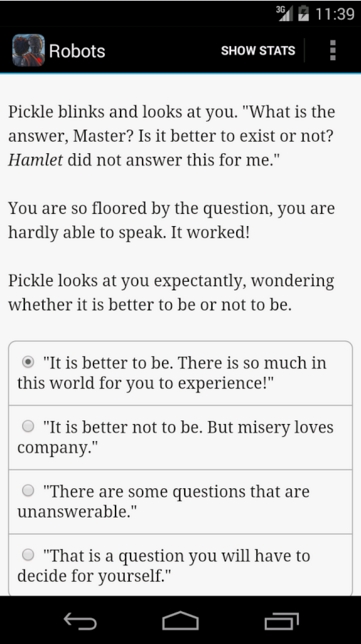
Task: Open the three-dot overflow menu
Action: tap(333, 51)
